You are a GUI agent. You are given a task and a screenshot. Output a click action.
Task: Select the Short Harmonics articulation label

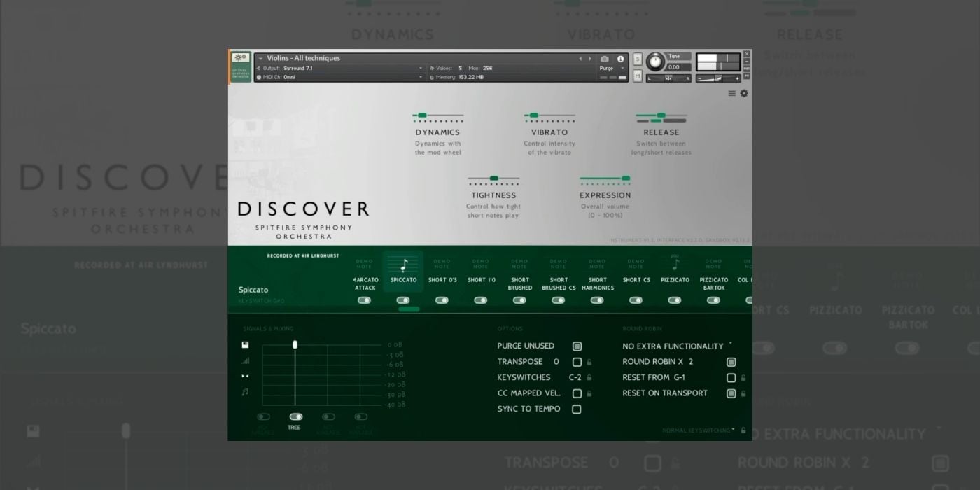[x=598, y=283]
